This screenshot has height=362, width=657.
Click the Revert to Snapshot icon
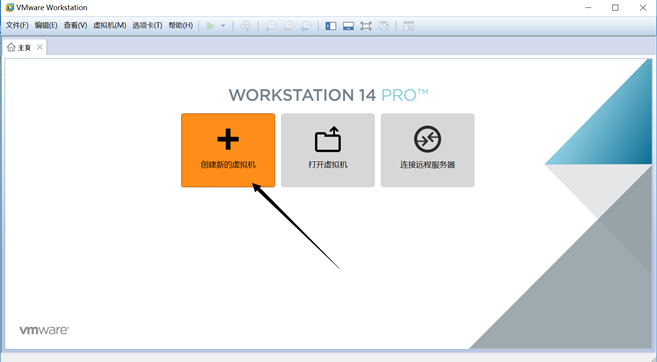click(289, 26)
